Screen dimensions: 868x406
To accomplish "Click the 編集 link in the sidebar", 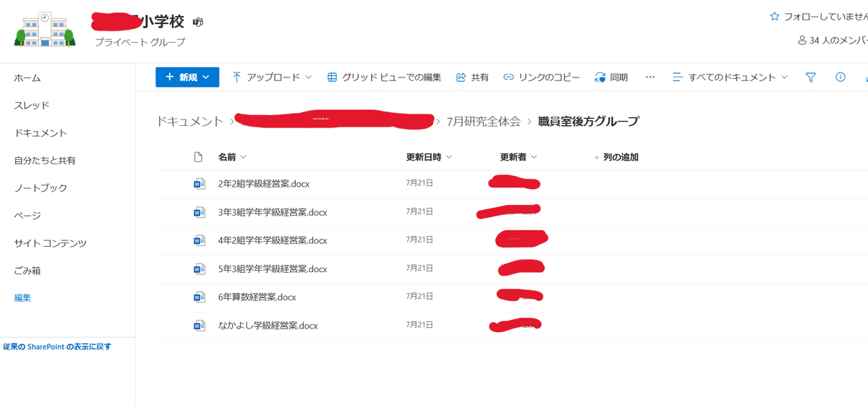I will pos(22,297).
